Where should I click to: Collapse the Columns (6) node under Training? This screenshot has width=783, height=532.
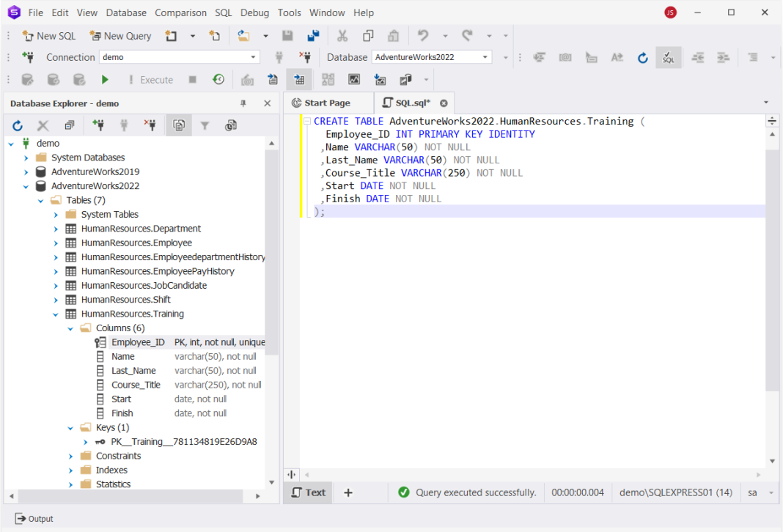(70, 328)
